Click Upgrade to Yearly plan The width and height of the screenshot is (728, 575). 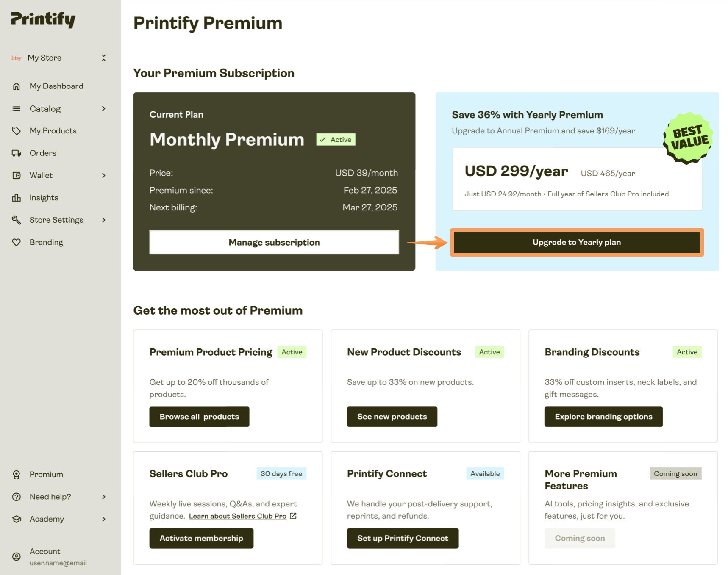coord(576,242)
